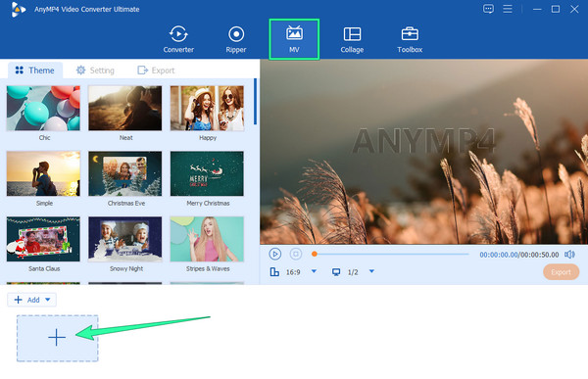Open the Collage module
588x379 pixels.
tap(352, 39)
